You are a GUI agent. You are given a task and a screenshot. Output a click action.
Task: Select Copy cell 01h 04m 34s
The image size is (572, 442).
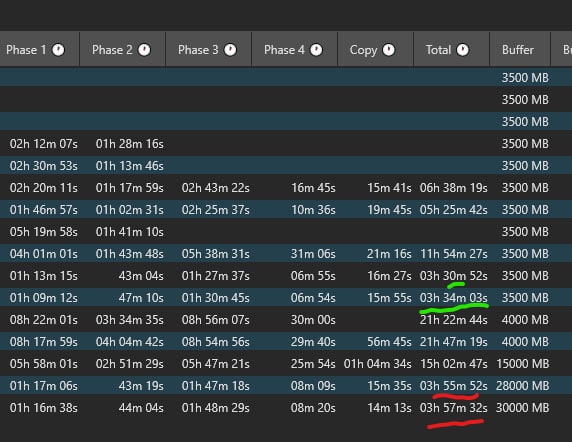click(x=378, y=364)
